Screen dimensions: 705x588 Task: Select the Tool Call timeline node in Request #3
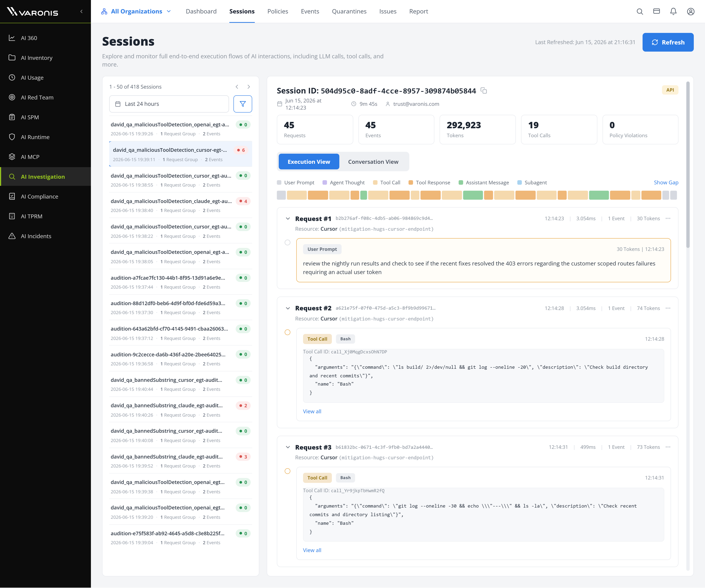(x=287, y=471)
